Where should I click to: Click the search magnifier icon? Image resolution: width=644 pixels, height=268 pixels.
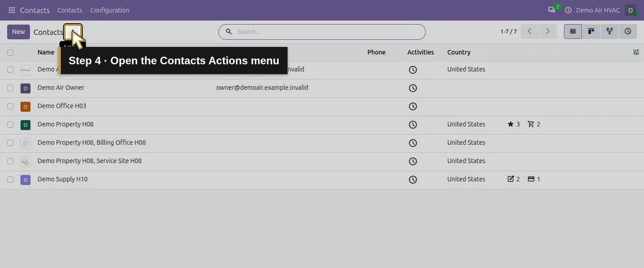(229, 32)
